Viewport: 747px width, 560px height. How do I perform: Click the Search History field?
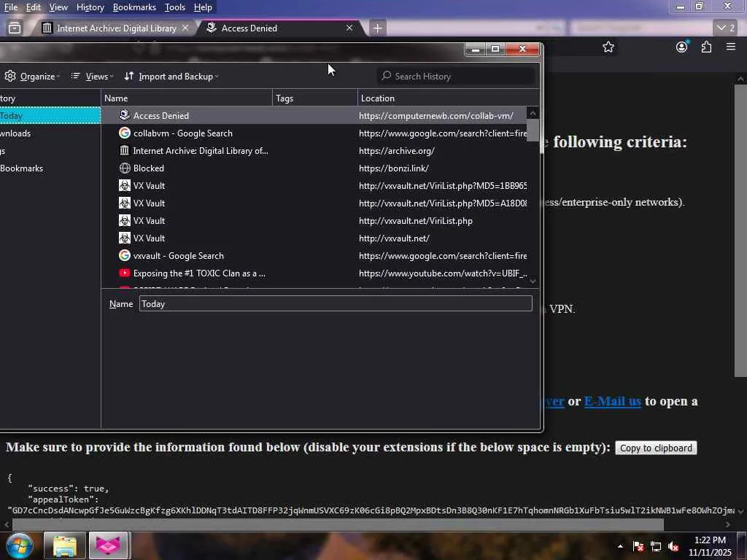tap(457, 76)
